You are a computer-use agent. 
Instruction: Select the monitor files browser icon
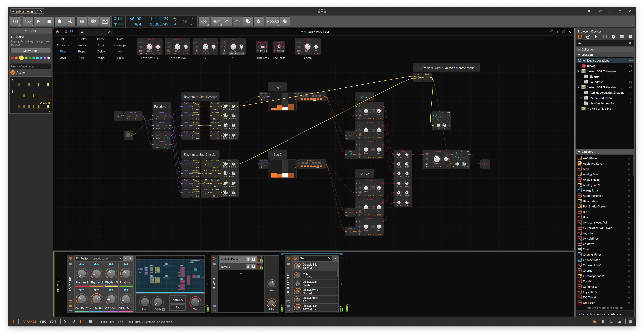[x=630, y=37]
